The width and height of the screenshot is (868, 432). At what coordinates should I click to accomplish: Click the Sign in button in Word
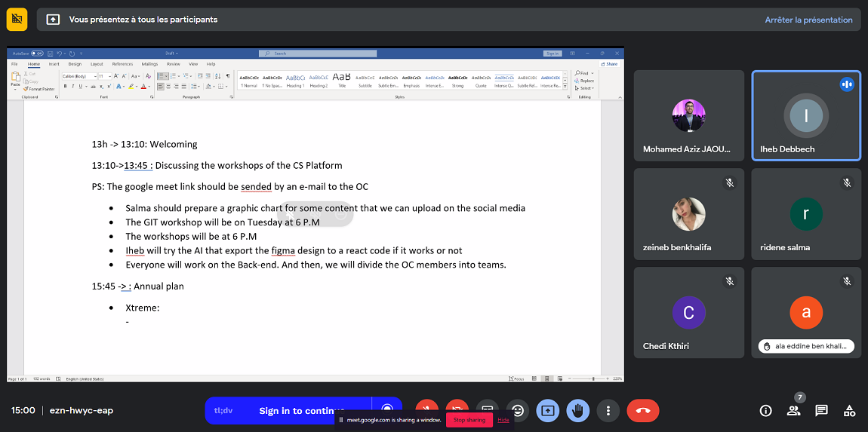(553, 53)
